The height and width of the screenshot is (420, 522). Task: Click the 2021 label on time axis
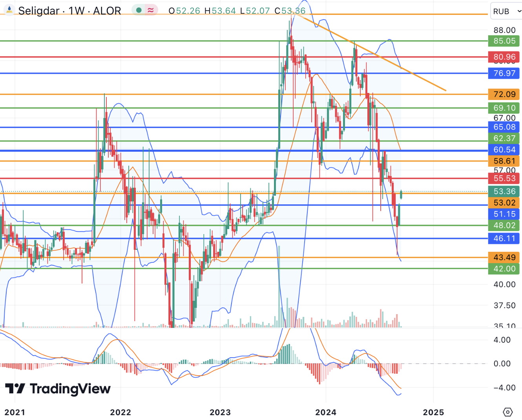pos(15,412)
